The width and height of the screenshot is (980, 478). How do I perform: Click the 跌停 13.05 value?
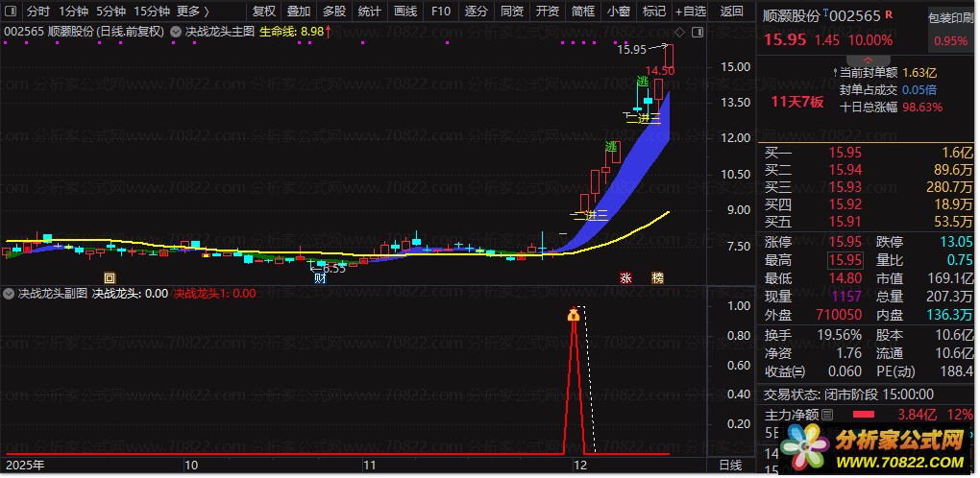coord(956,242)
